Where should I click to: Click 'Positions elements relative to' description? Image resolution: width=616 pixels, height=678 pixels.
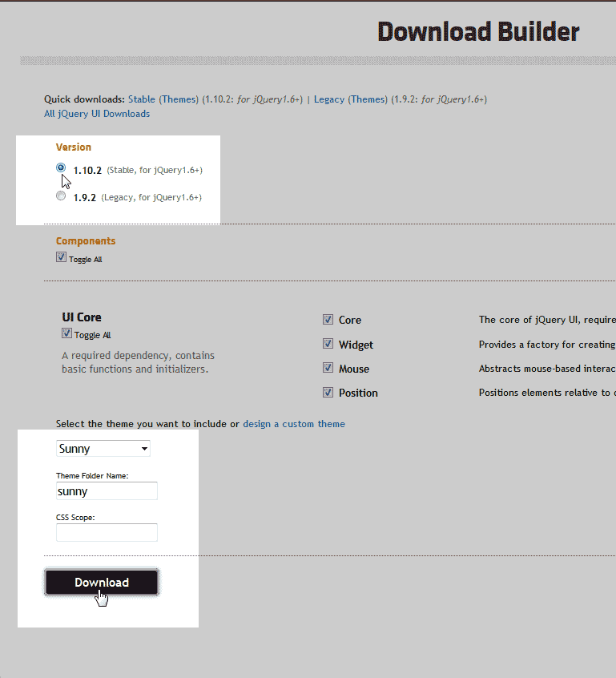(547, 393)
